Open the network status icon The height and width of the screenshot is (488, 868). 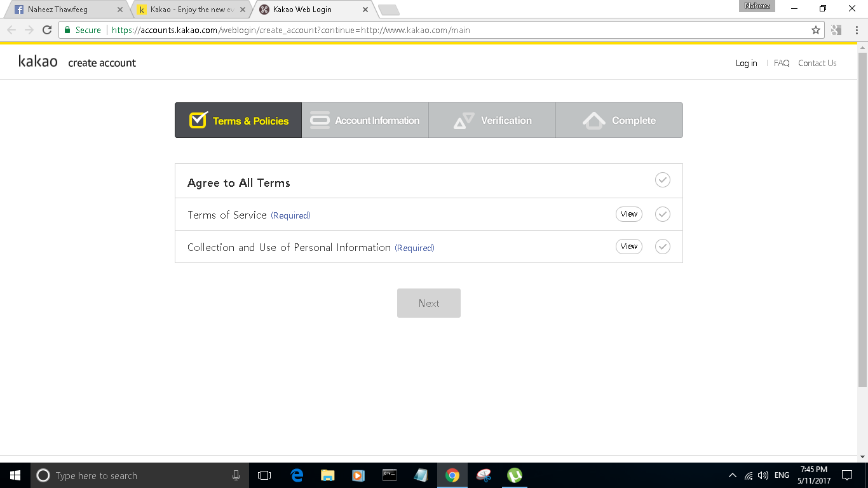(749, 475)
